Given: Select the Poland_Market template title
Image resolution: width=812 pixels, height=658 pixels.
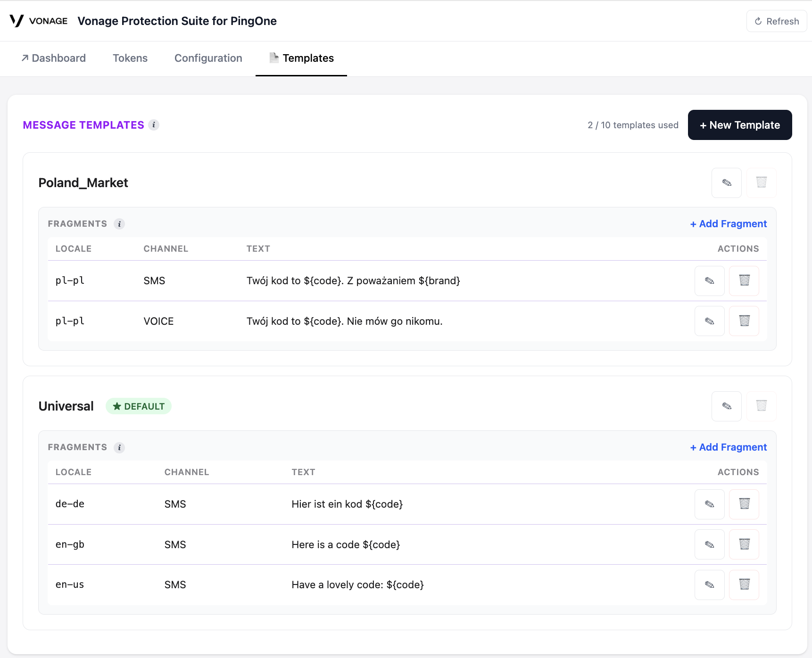Looking at the screenshot, I should [x=83, y=183].
